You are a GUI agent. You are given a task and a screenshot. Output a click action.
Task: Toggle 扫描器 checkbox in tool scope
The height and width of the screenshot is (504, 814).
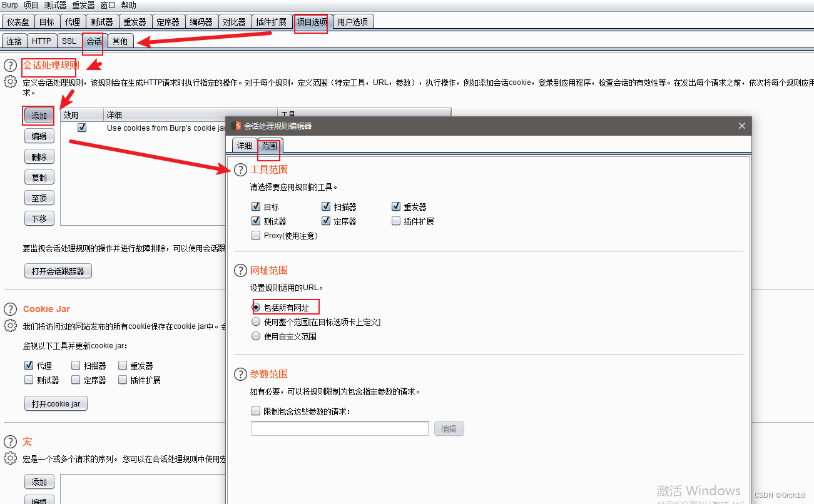325,206
